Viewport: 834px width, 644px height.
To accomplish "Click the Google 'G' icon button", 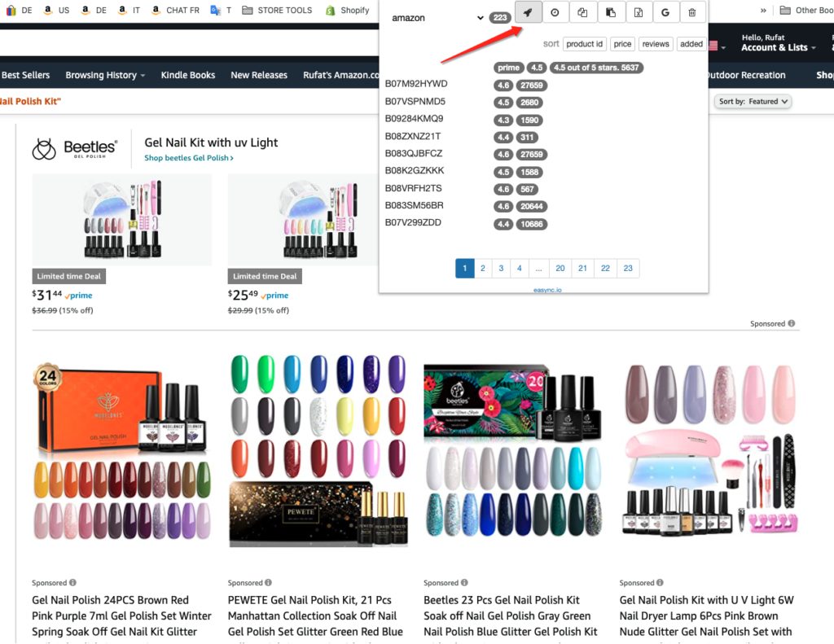I will 665,12.
